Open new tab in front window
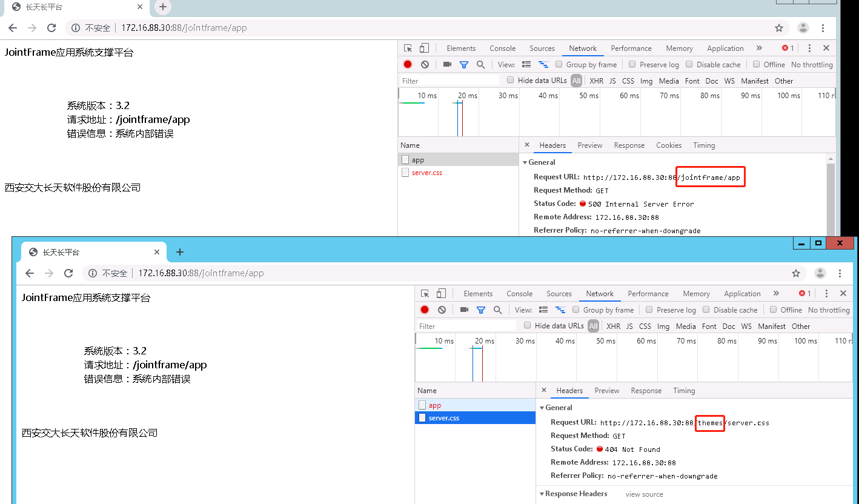Image resolution: width=859 pixels, height=504 pixels. (179, 252)
